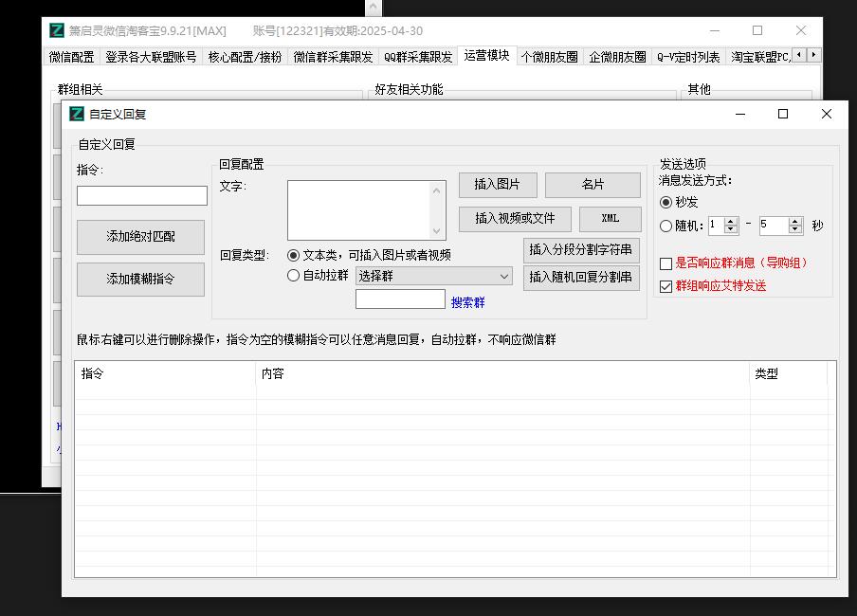Focus the 指令 input field

click(142, 195)
